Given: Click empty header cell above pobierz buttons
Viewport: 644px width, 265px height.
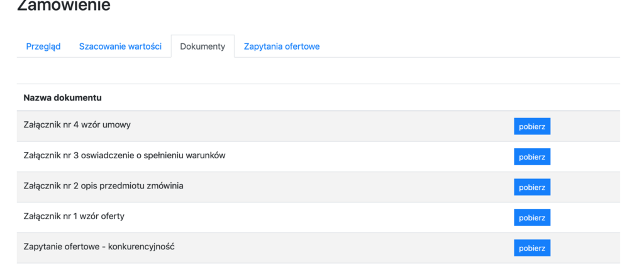Looking at the screenshot, I should 532,98.
